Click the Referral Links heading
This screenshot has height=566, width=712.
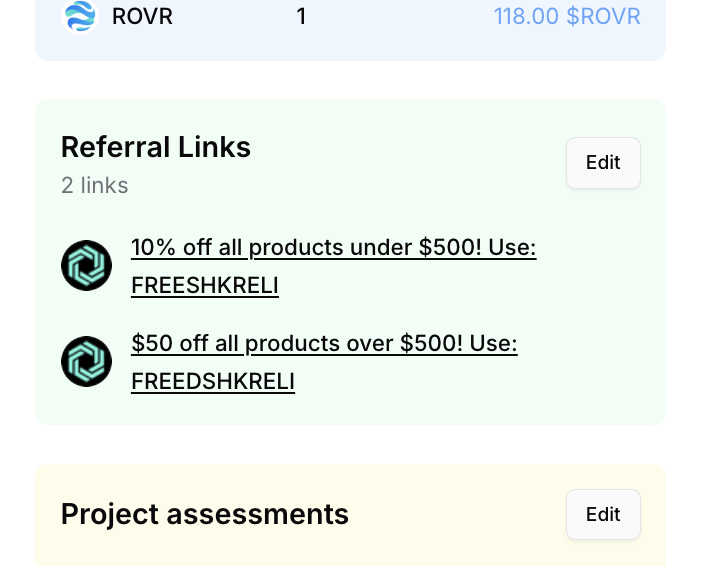[x=156, y=147]
